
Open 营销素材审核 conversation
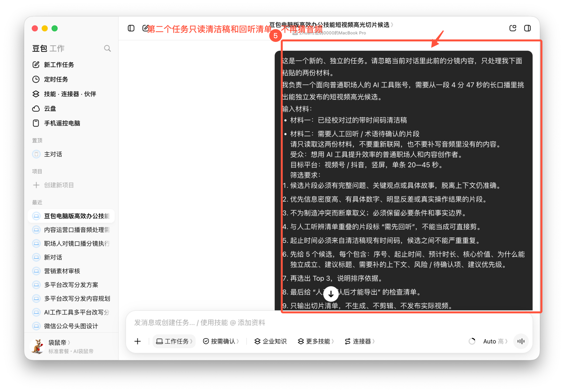tap(71, 271)
